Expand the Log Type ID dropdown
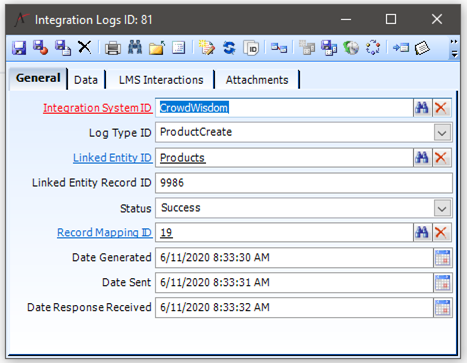Screen dimensions: 467x363 point(442,133)
